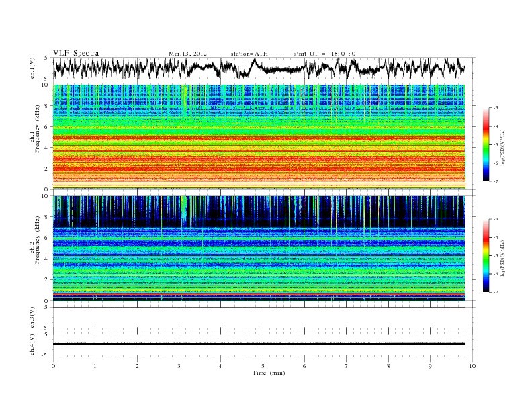Click the "-7" label on ch.1 colorbar
This screenshot has height=411, width=532.
pyautogui.click(x=496, y=181)
